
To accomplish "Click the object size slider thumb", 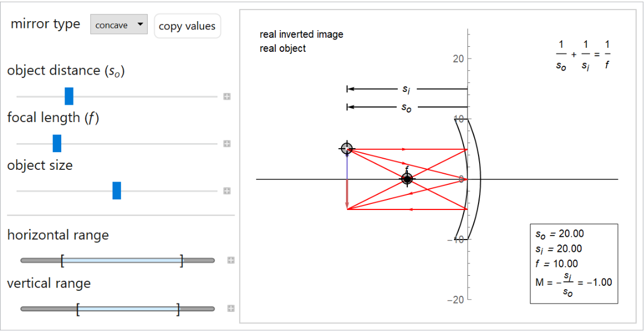I will [116, 191].
